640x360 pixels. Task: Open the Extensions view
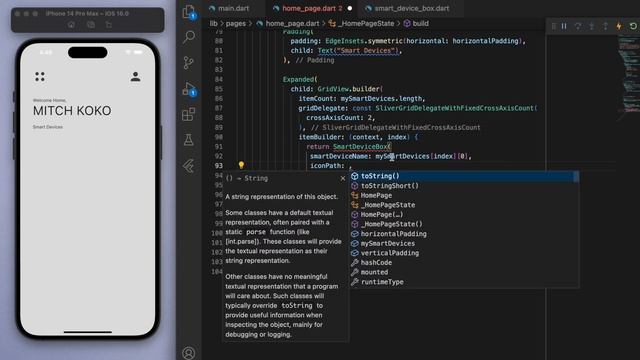(x=189, y=114)
